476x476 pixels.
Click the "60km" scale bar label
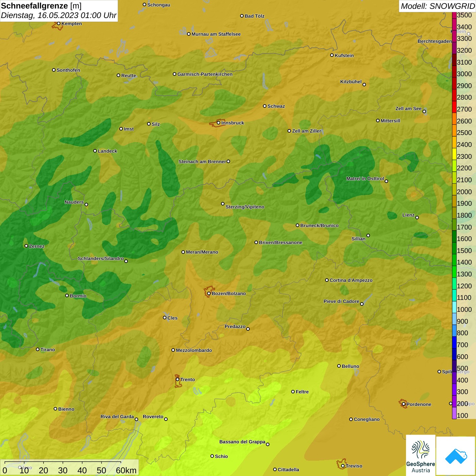[x=126, y=470]
